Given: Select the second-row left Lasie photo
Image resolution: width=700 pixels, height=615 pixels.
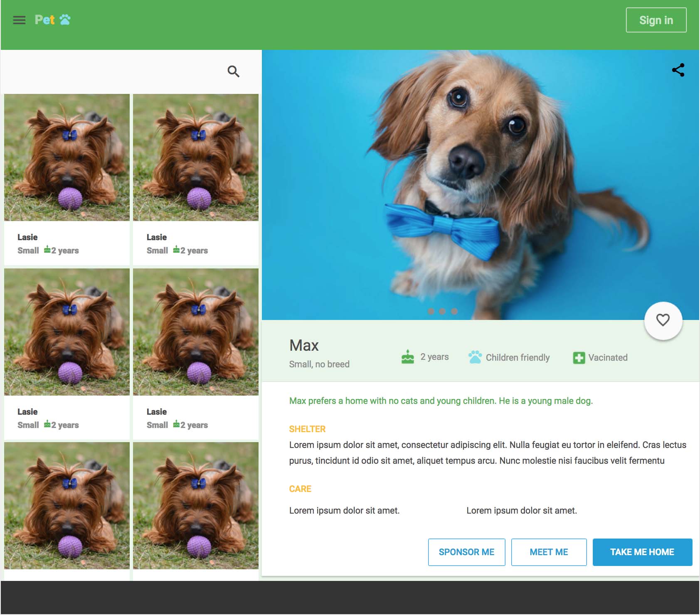Looking at the screenshot, I should 67,332.
